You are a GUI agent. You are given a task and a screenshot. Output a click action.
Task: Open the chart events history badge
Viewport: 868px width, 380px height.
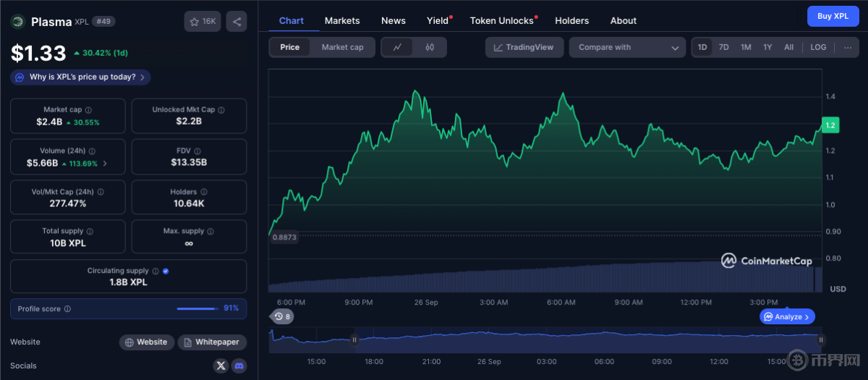click(x=282, y=316)
